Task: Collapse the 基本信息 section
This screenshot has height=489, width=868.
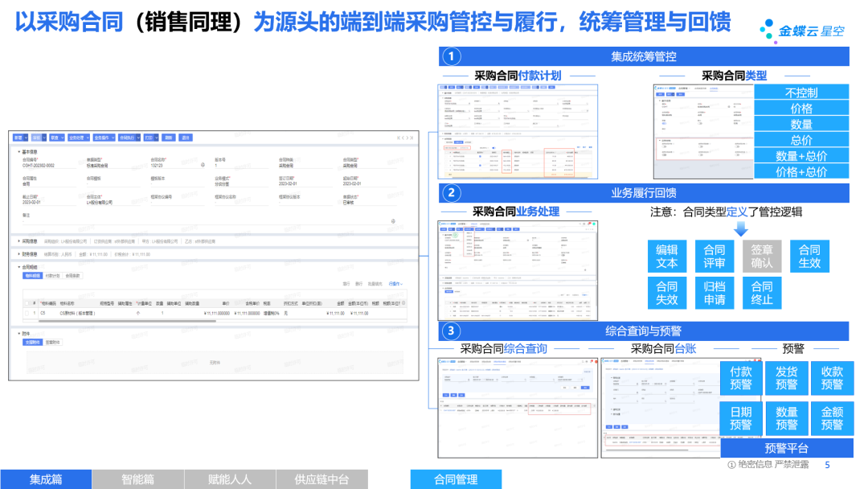Action: (18, 152)
